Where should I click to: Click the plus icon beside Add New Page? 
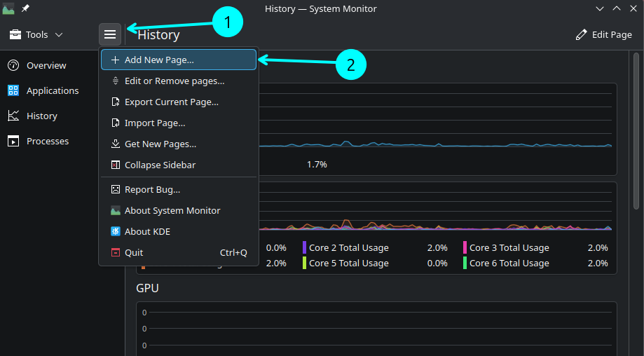[x=116, y=60]
